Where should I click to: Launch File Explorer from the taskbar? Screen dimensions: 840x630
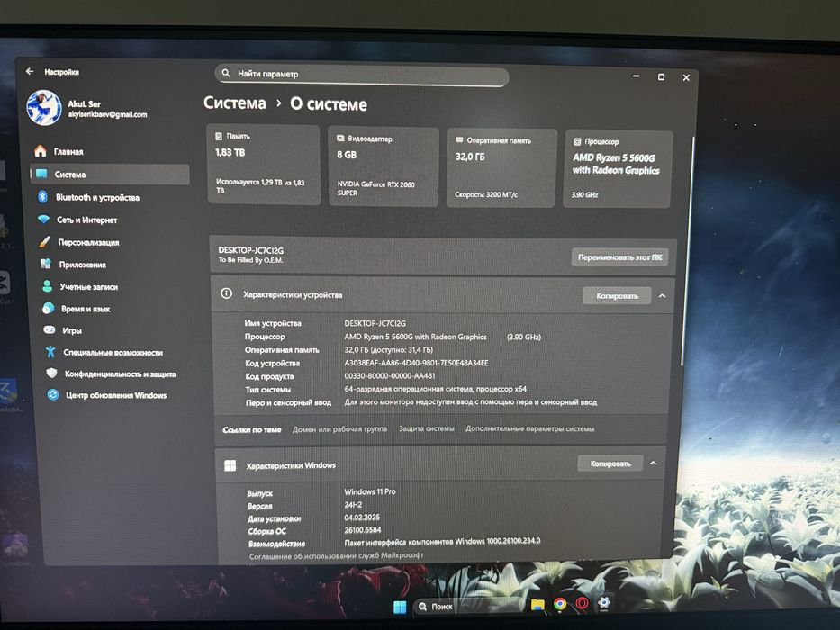pyautogui.click(x=537, y=605)
